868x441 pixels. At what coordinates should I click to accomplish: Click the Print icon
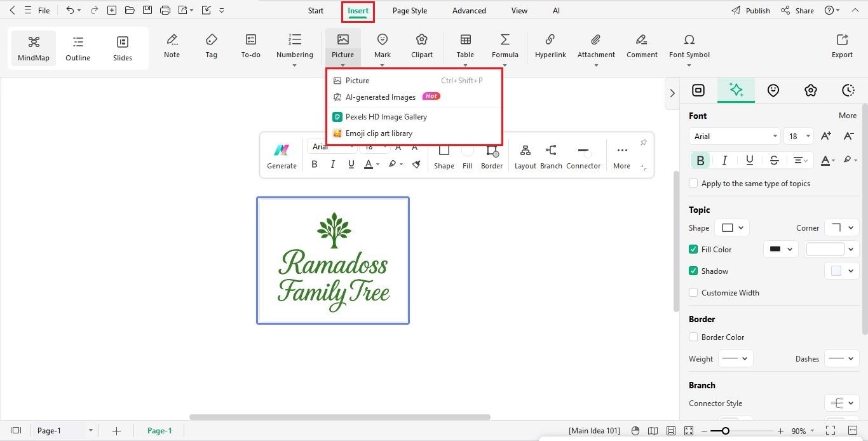(165, 10)
